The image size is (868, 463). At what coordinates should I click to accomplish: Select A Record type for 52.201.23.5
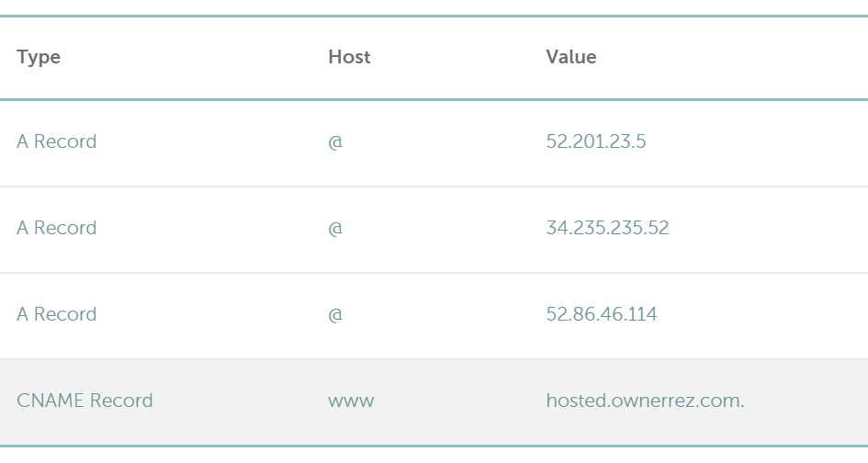pos(56,141)
